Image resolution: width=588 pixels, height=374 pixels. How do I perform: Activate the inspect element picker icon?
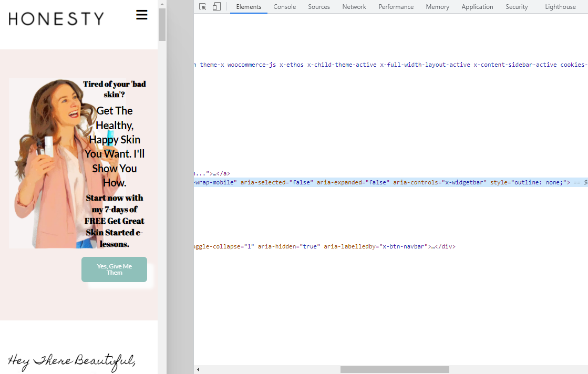(x=202, y=7)
